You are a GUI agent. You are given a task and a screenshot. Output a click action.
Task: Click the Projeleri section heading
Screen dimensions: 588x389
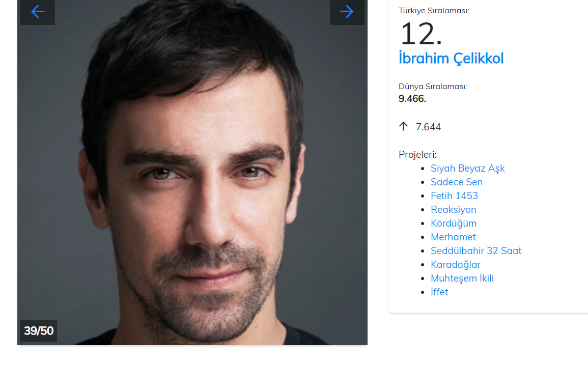(417, 155)
